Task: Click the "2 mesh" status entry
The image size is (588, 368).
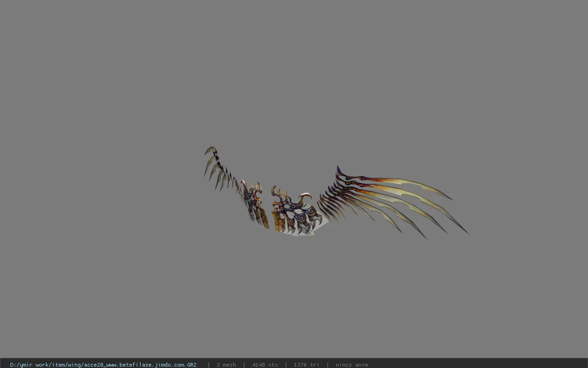Action: pos(226,365)
